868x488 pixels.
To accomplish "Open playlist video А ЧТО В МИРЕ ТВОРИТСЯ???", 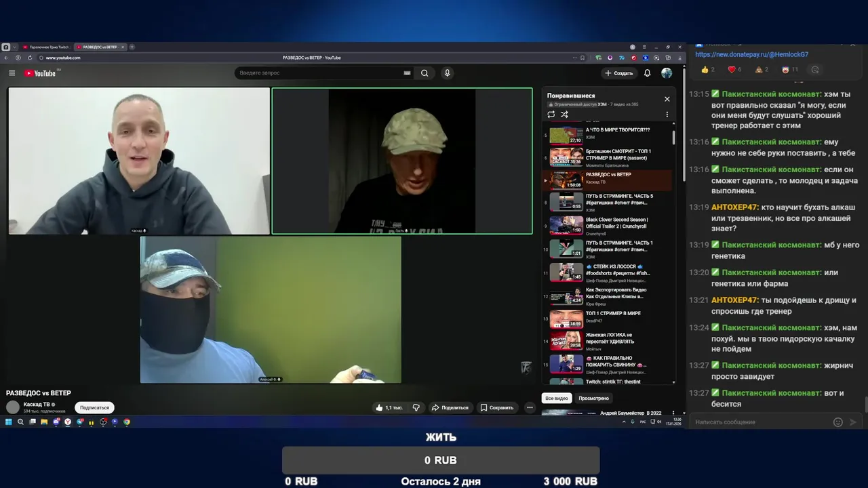I will pos(608,134).
